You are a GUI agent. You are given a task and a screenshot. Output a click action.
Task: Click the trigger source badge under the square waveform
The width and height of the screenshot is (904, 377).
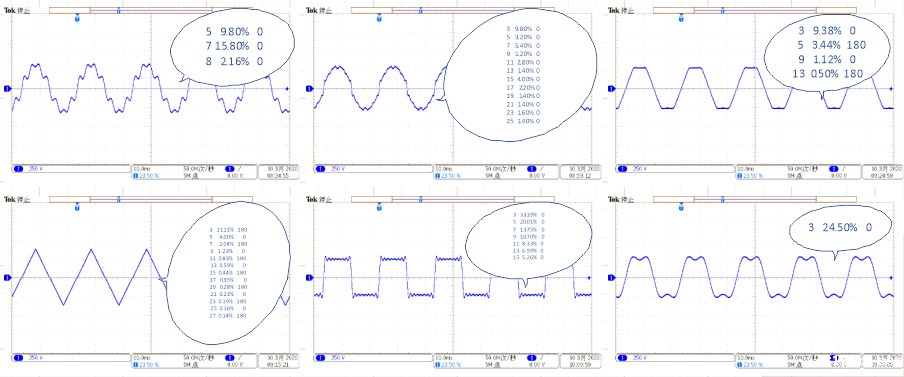point(532,357)
